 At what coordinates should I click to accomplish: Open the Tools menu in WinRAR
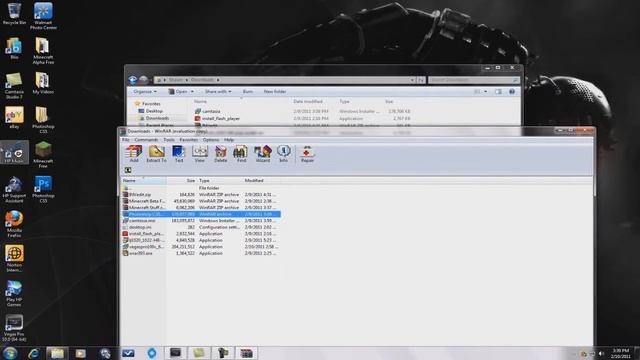coord(169,140)
